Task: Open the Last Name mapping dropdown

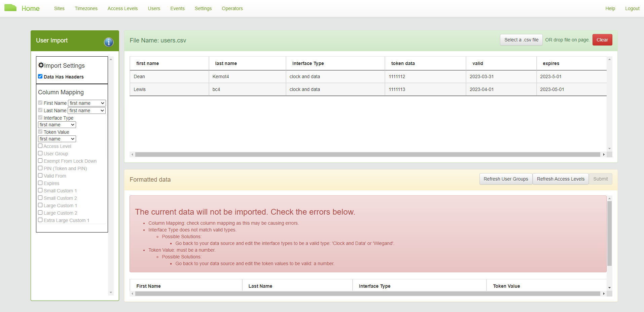Action: [86, 110]
